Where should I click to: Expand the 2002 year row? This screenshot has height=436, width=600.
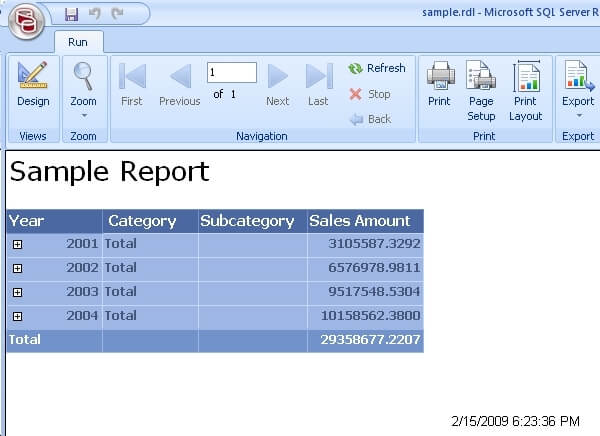pos(18,268)
